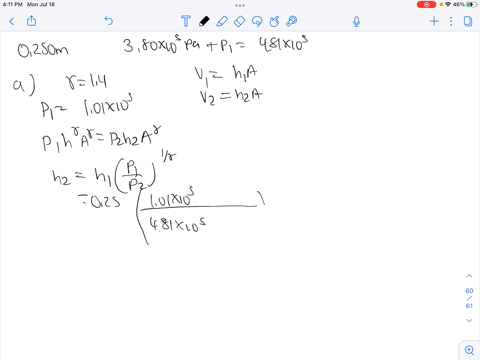Select the black Pen tool
This screenshot has height=360, width=480.
tap(204, 21)
